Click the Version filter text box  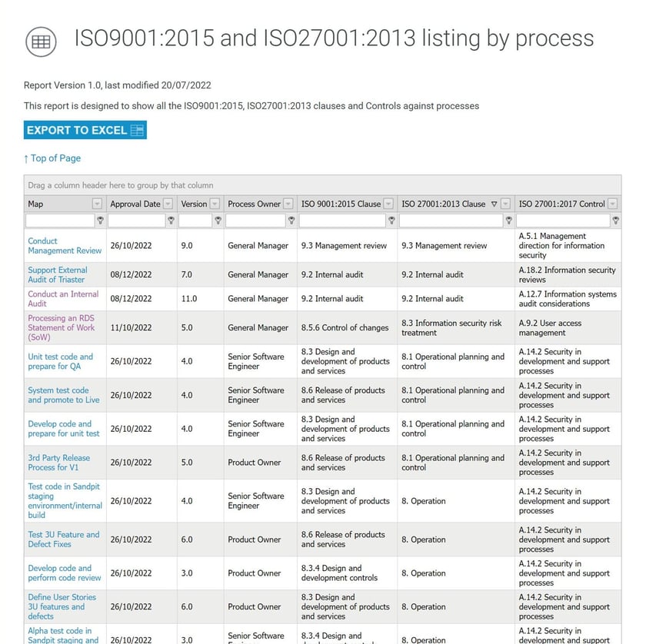point(195,221)
